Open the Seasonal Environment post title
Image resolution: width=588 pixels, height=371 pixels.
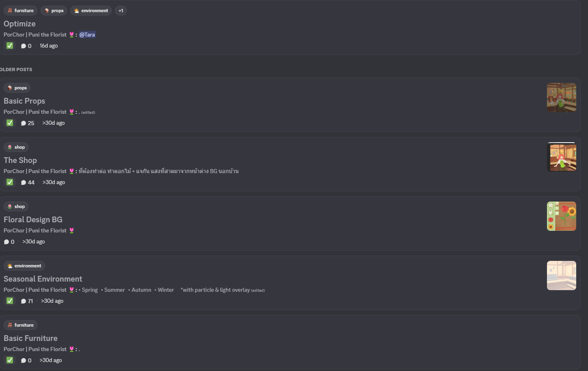[x=43, y=279]
